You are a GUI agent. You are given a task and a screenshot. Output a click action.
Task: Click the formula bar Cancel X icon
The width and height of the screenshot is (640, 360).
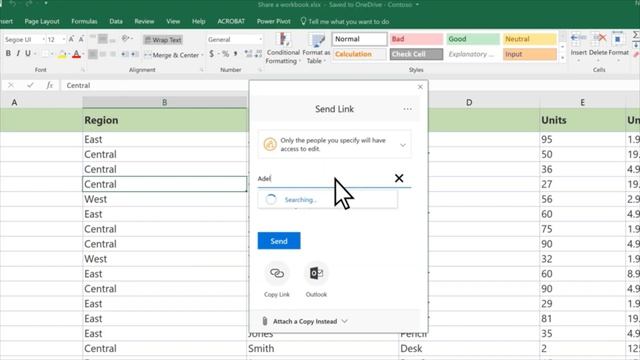[11, 85]
